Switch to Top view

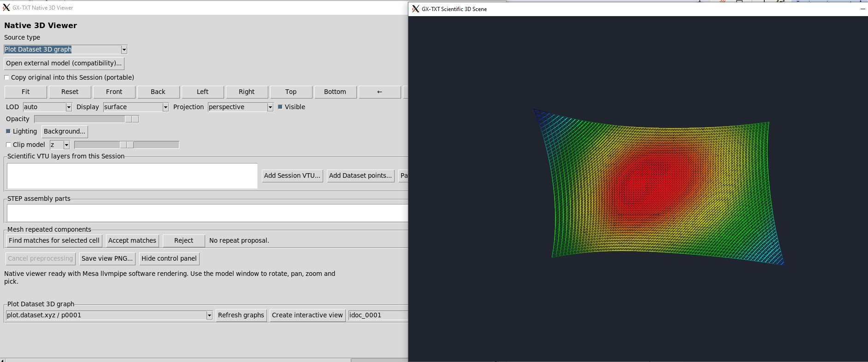click(291, 92)
